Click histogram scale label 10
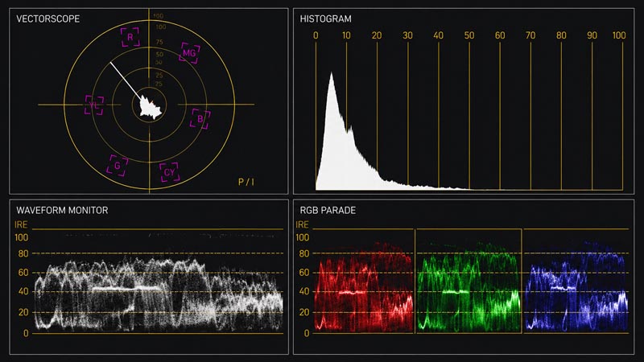Image resolution: width=644 pixels, height=362 pixels. pos(346,35)
